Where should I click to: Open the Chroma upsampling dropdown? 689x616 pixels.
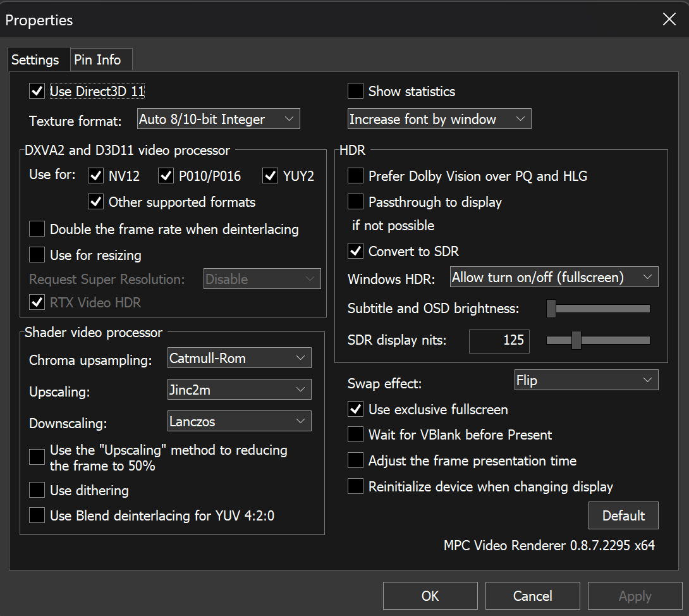[x=239, y=357]
